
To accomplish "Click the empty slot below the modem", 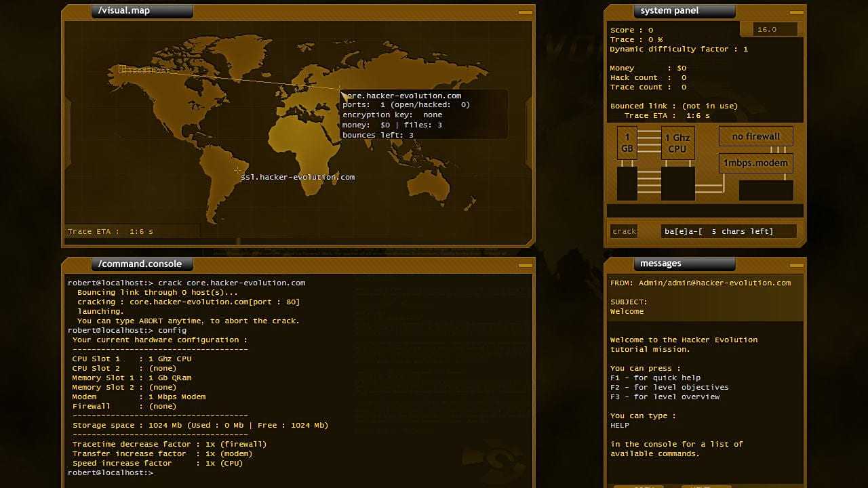I will (x=766, y=190).
